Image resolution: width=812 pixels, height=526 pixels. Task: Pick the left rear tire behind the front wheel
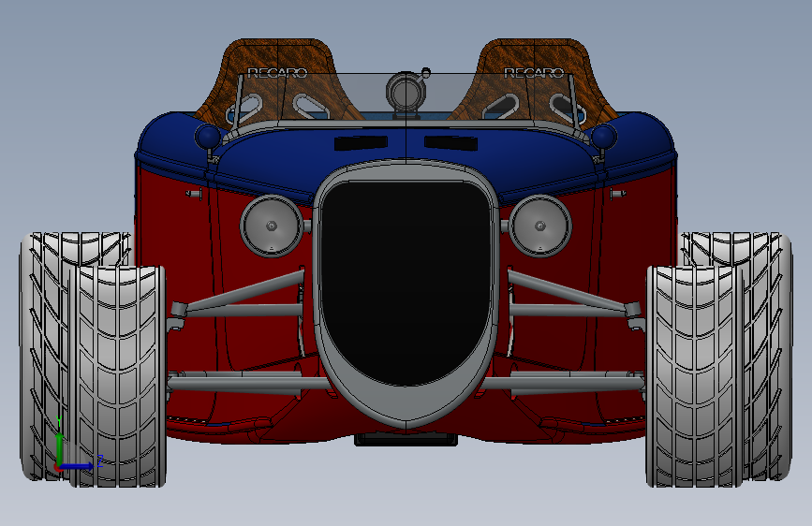pos(44,358)
